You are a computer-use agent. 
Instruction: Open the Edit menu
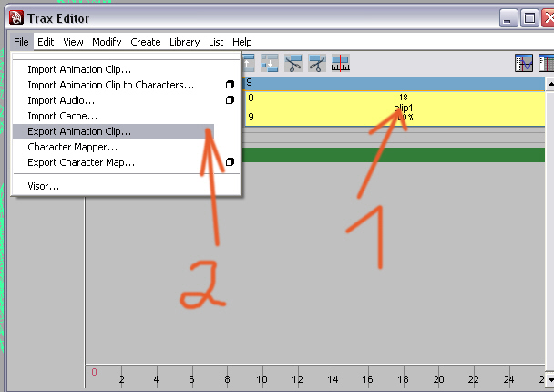(46, 42)
